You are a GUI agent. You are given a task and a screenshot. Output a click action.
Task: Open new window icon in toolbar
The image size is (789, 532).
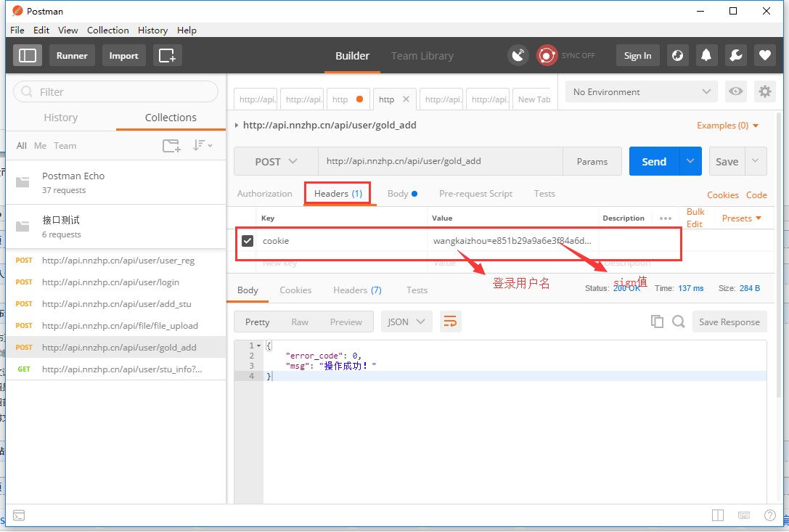[x=167, y=55]
